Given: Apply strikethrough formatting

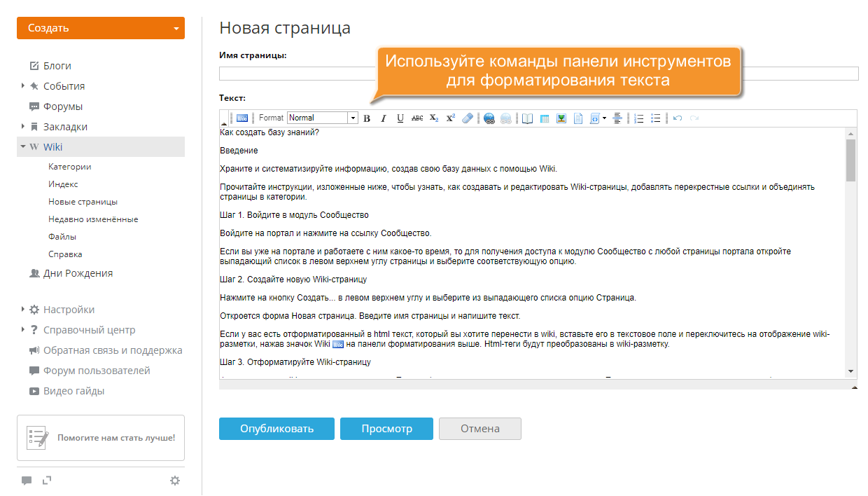Looking at the screenshot, I should tap(417, 118).
